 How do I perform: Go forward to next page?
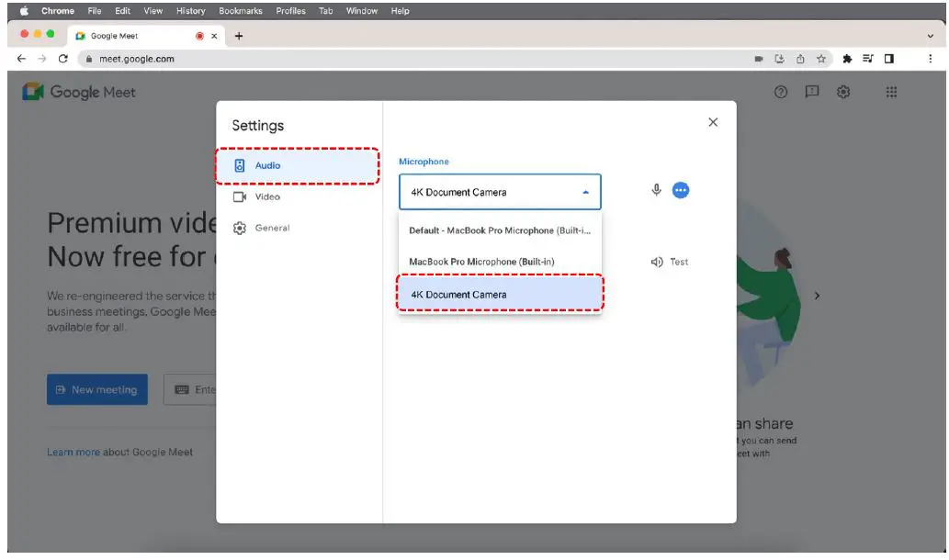(41, 59)
